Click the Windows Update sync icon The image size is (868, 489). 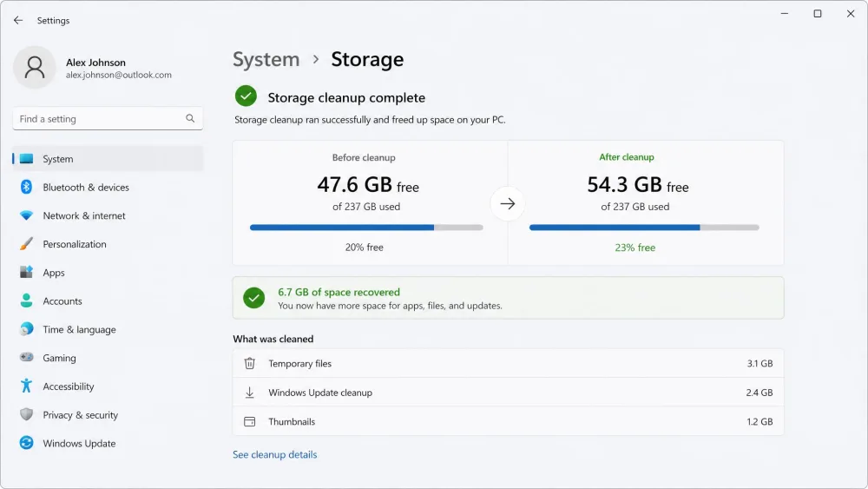pyautogui.click(x=26, y=442)
